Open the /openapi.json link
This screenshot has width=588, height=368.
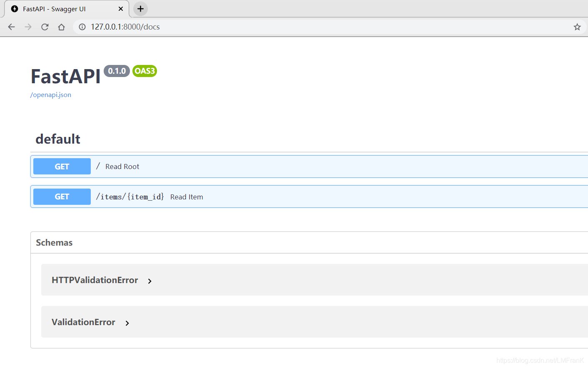(x=51, y=95)
